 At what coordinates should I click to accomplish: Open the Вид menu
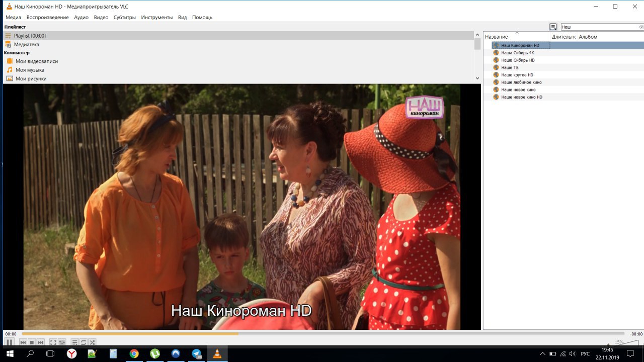[x=183, y=17]
